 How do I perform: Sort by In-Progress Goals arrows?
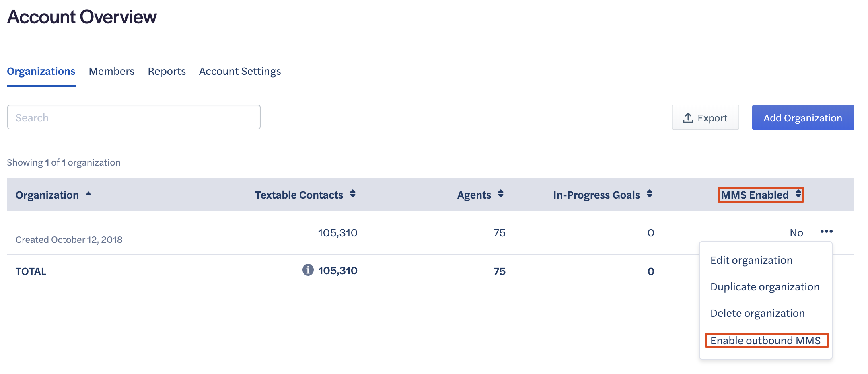[x=649, y=194]
